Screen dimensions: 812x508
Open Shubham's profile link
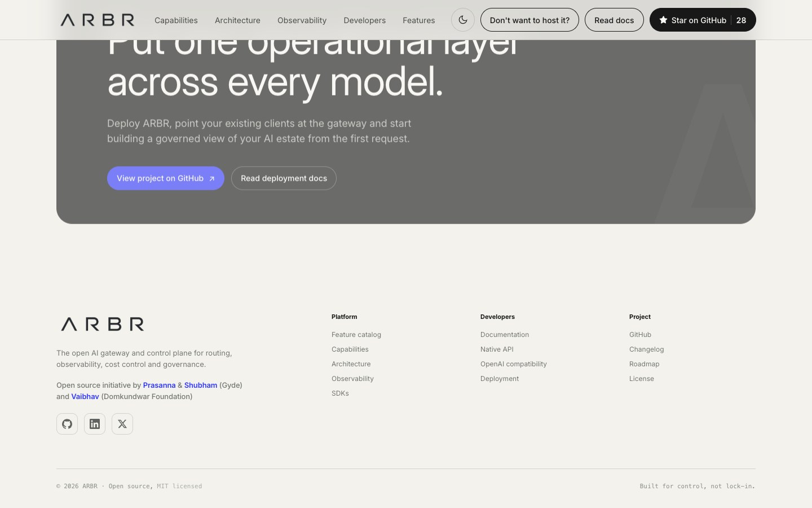(x=201, y=385)
